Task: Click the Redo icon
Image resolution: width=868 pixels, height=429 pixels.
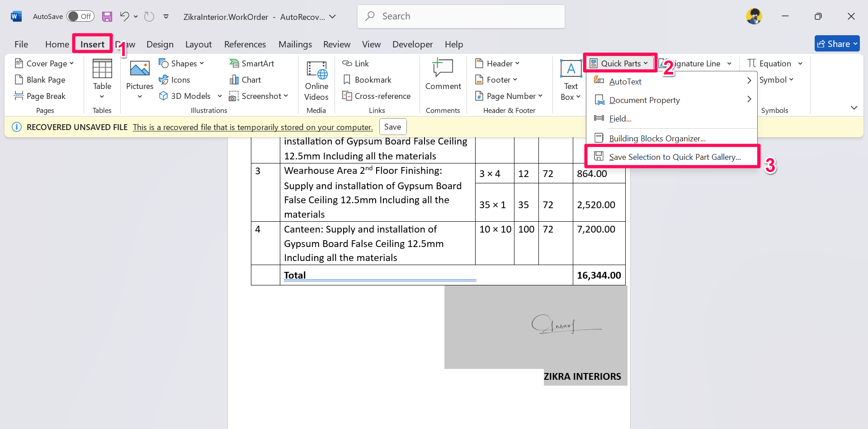Action: point(149,17)
